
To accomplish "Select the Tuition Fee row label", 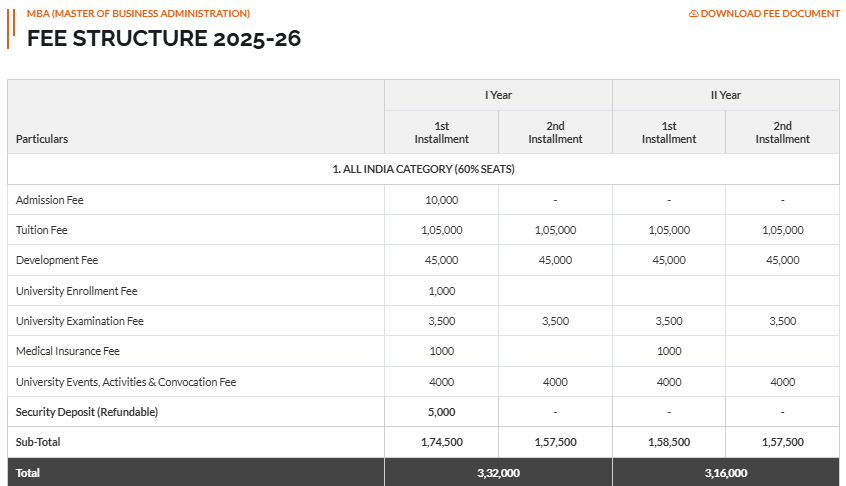I will [42, 230].
